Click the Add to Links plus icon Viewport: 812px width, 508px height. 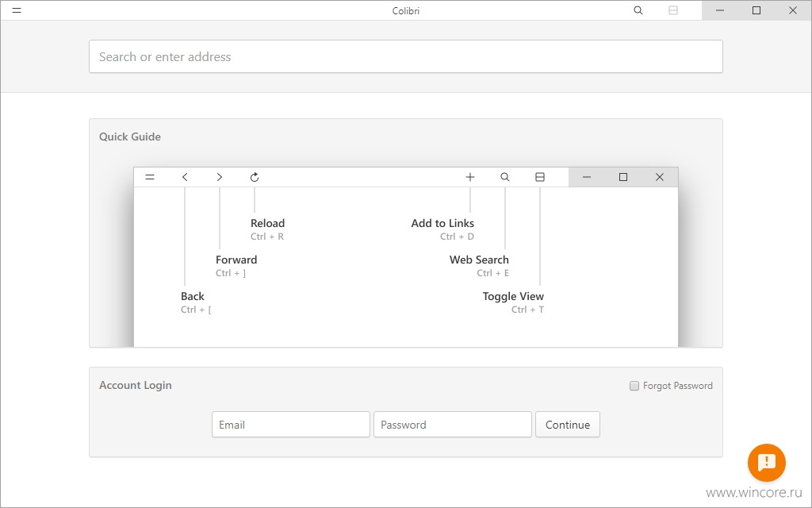[470, 177]
